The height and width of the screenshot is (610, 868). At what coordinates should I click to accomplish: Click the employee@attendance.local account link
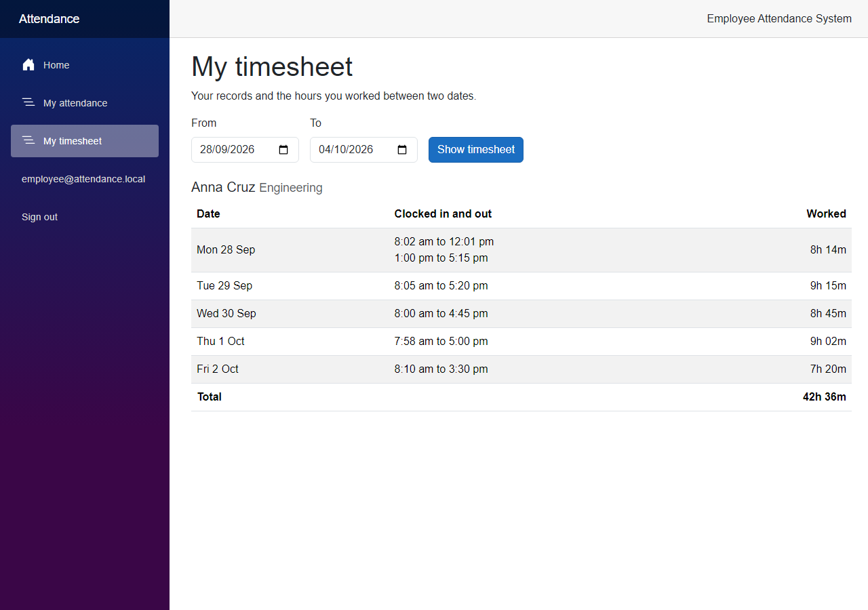coord(83,179)
